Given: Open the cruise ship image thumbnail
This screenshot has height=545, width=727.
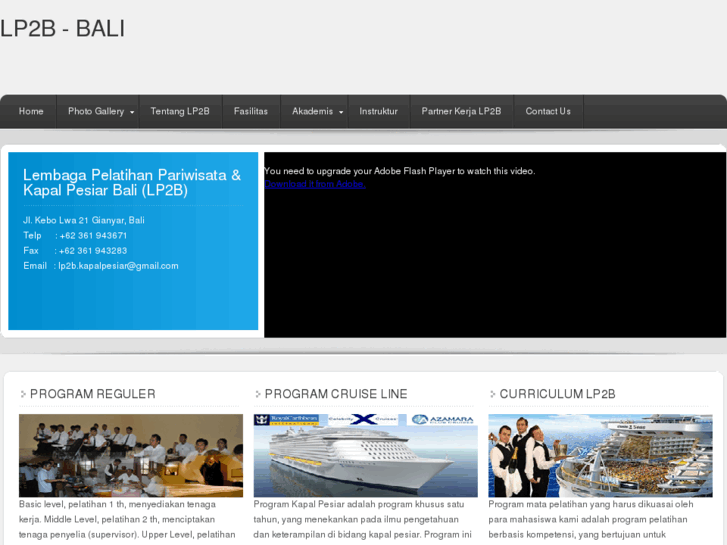Looking at the screenshot, I should pyautogui.click(x=365, y=455).
